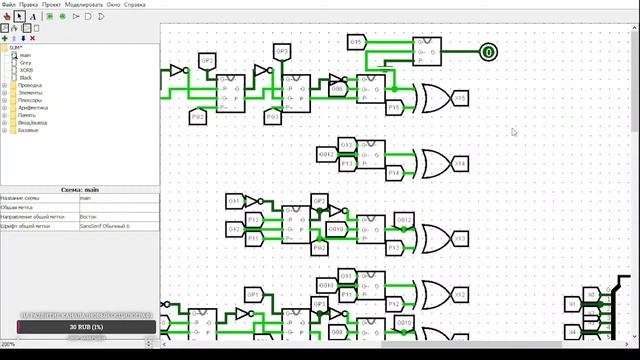Open the Справка menu
The image size is (640, 360).
click(134, 5)
